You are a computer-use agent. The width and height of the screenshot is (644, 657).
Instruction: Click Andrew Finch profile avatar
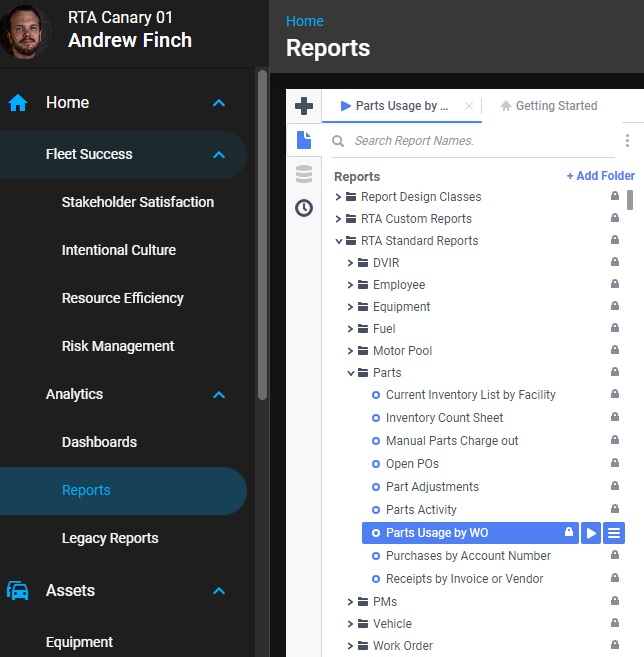(26, 32)
